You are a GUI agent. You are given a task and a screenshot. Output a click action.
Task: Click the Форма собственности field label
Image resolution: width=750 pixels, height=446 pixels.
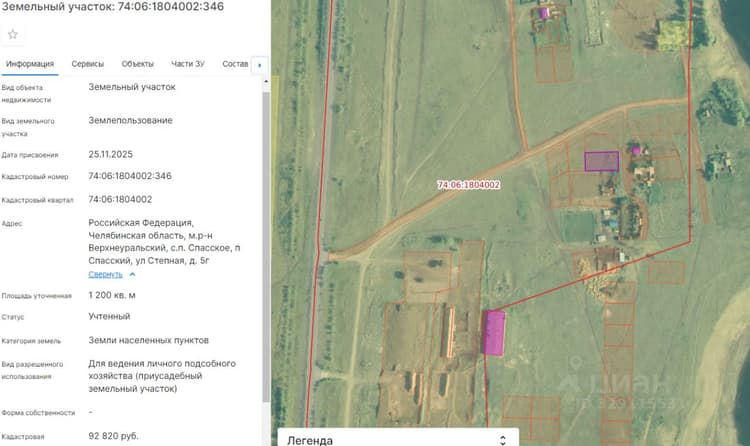tap(38, 413)
